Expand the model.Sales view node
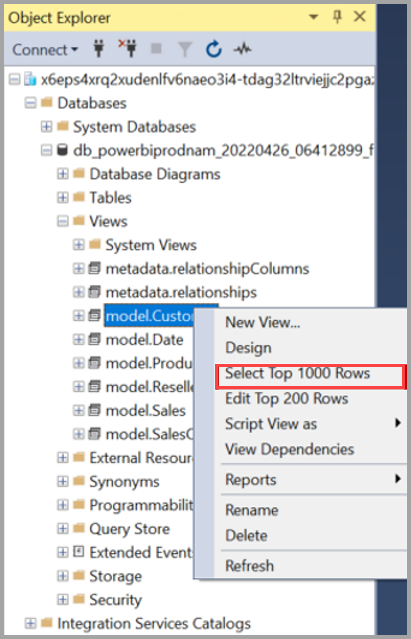Viewport: 411px width, 639px height. 79,410
